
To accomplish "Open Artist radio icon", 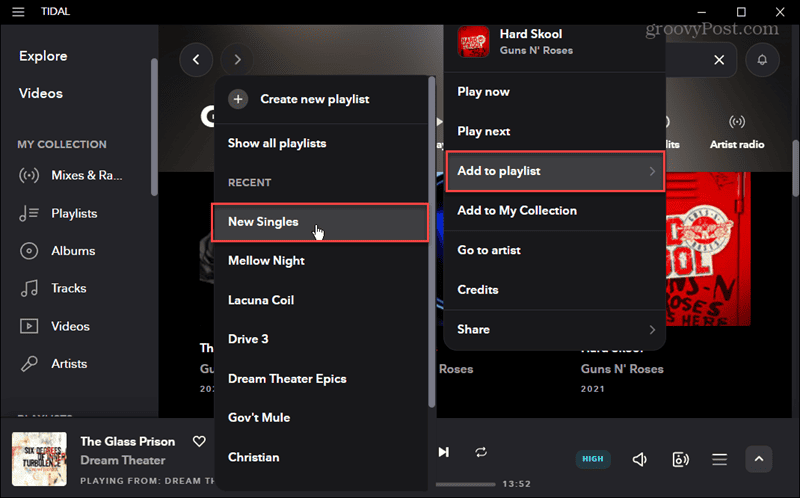I will pos(737,122).
